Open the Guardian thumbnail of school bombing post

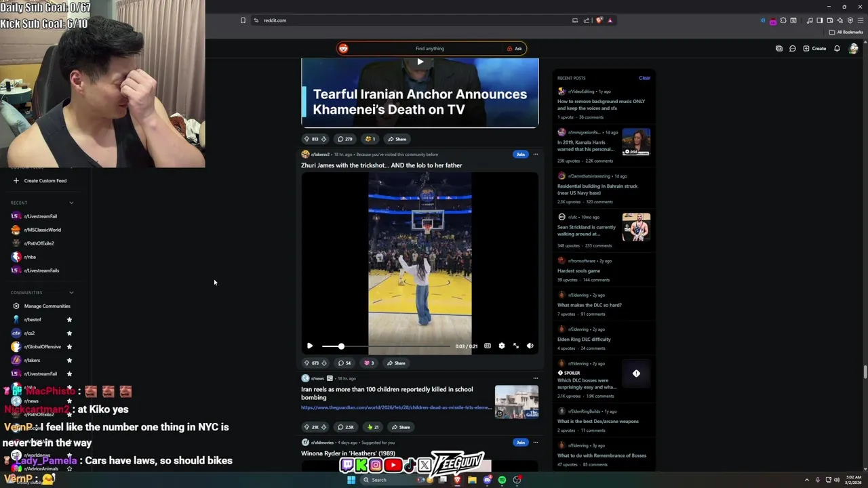[x=517, y=402]
